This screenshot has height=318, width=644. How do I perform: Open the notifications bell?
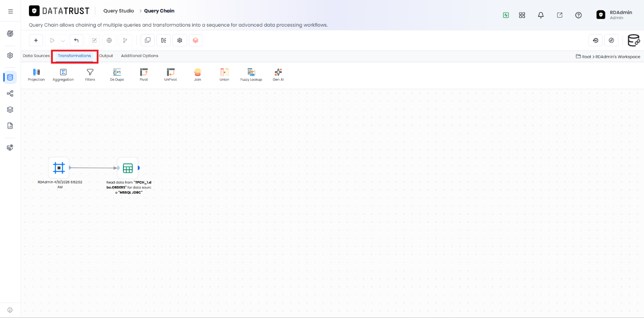pyautogui.click(x=541, y=15)
